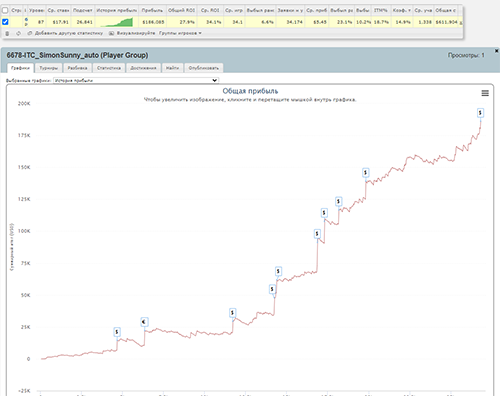Click the Общая прибыль chart title
500x396 pixels.
click(250, 91)
